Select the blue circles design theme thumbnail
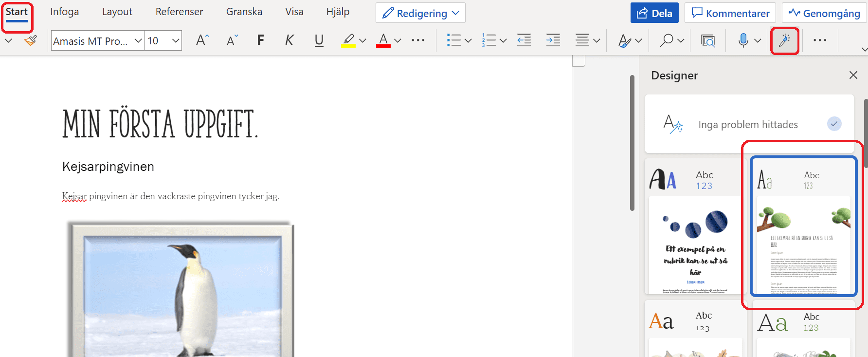Image resolution: width=868 pixels, height=357 pixels. [x=695, y=226]
